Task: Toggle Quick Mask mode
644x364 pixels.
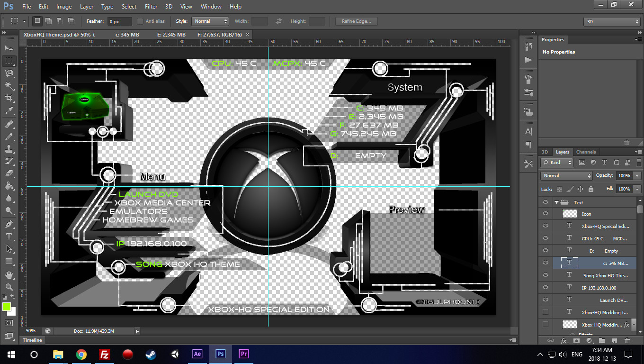Action: pos(9,323)
